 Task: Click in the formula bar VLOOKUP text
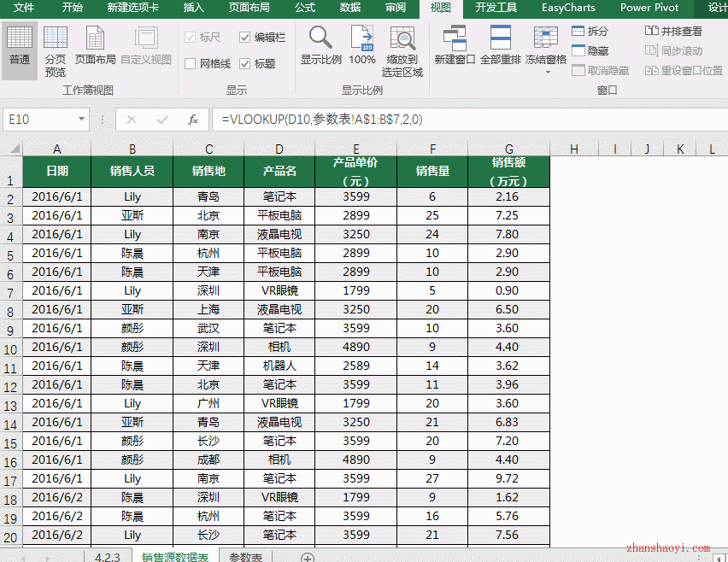tap(322, 120)
